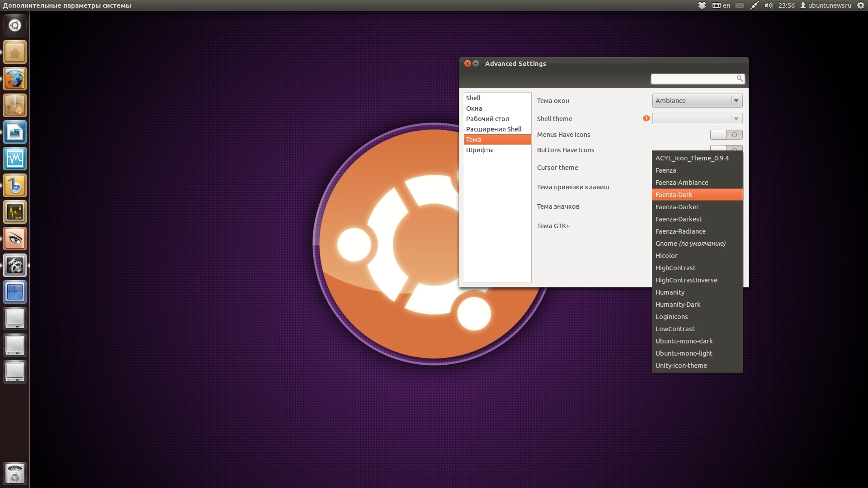Pick LowContrast from the list
The width and height of the screenshot is (868, 488).
click(697, 329)
